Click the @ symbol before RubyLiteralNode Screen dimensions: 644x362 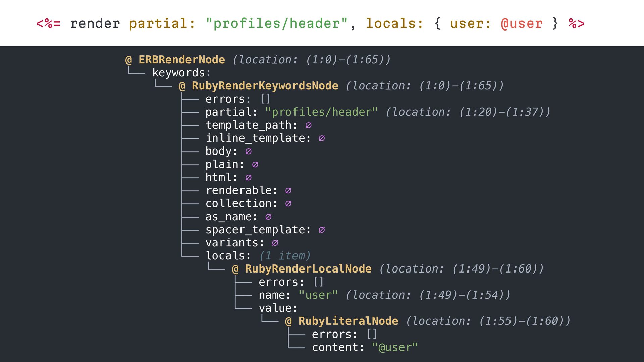[x=288, y=321]
